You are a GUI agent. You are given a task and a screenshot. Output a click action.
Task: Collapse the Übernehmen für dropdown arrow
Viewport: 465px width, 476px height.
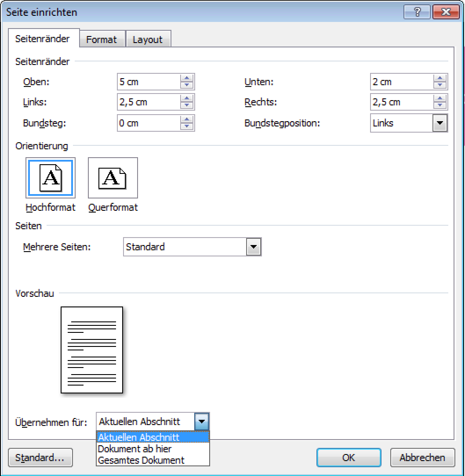201,422
